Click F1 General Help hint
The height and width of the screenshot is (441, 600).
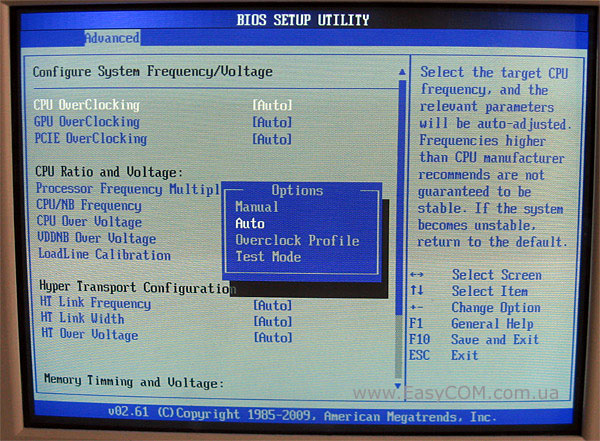(471, 324)
